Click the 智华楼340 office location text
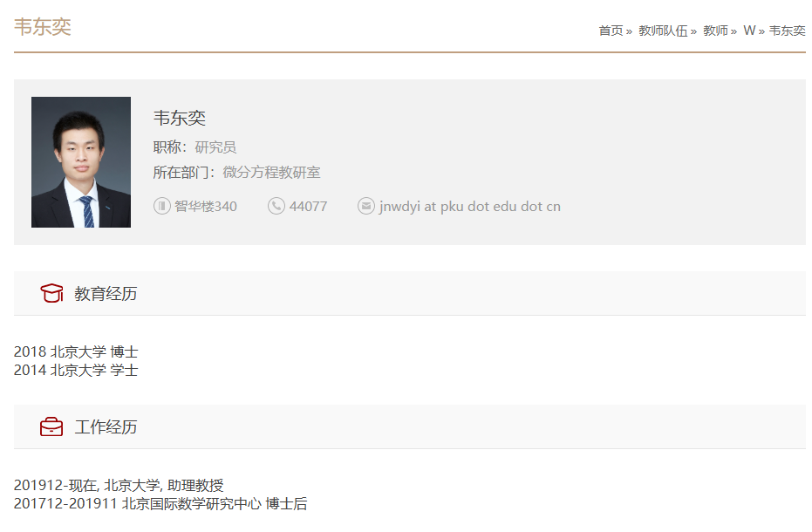 point(206,207)
